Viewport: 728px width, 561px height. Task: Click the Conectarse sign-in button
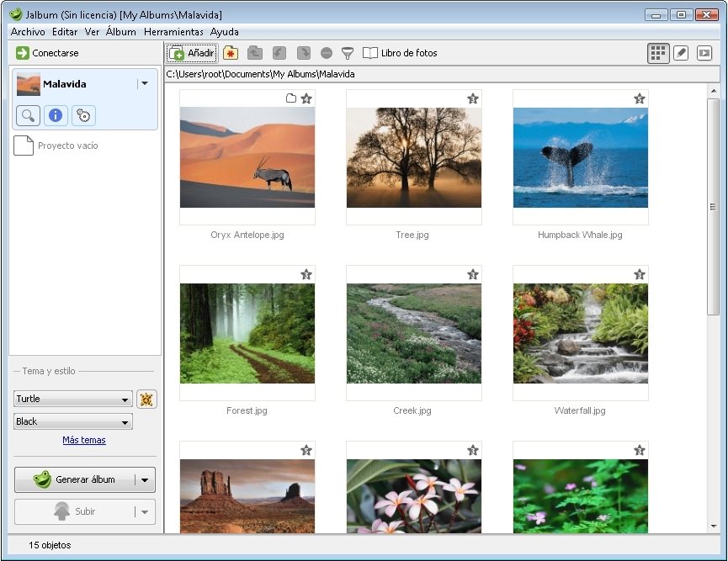[x=47, y=53]
